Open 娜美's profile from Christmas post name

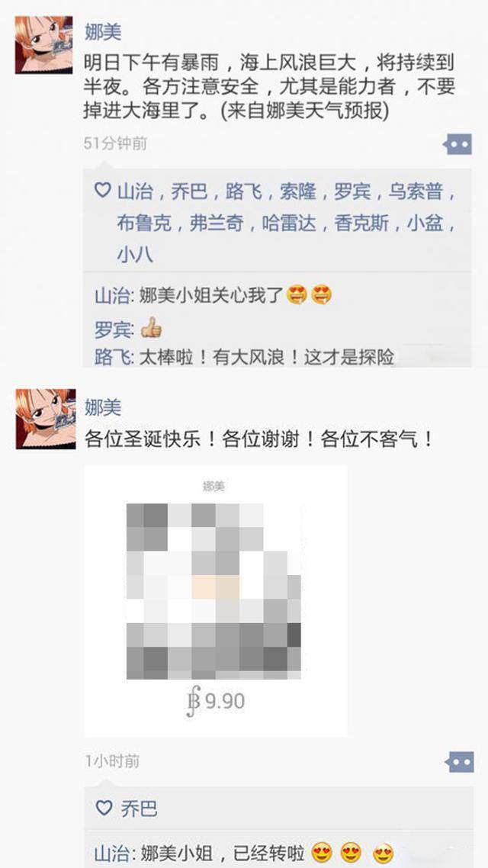click(x=103, y=407)
